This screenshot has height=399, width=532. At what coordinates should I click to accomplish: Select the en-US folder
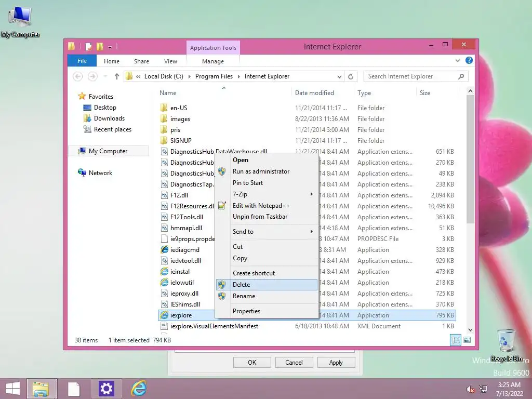(x=179, y=108)
